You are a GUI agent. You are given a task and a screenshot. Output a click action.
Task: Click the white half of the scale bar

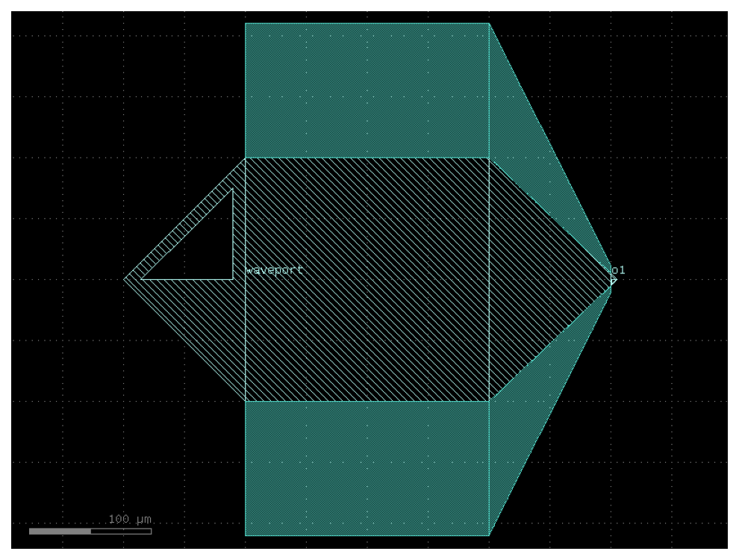click(x=121, y=531)
